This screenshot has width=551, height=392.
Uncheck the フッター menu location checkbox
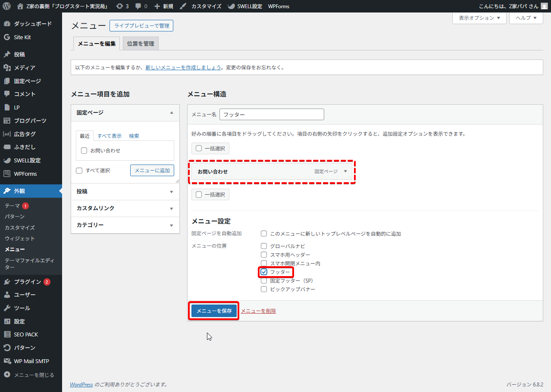coord(264,272)
